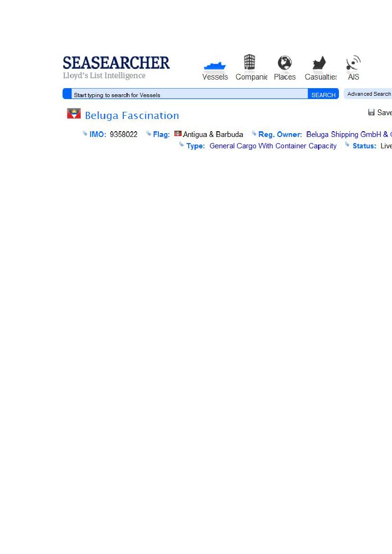This screenshot has width=392, height=554.
Task: Click the small flag beside Antigua & Barbuda
Action: pos(178,134)
